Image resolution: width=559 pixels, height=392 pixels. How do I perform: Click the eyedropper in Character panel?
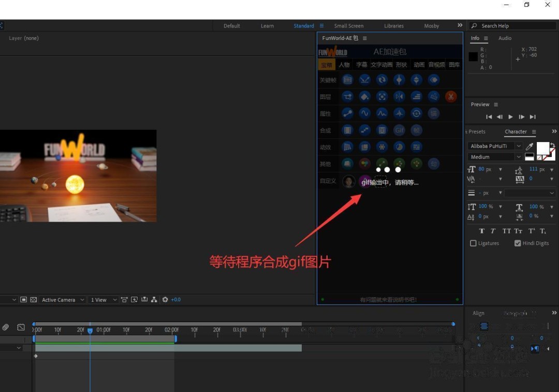pyautogui.click(x=529, y=146)
